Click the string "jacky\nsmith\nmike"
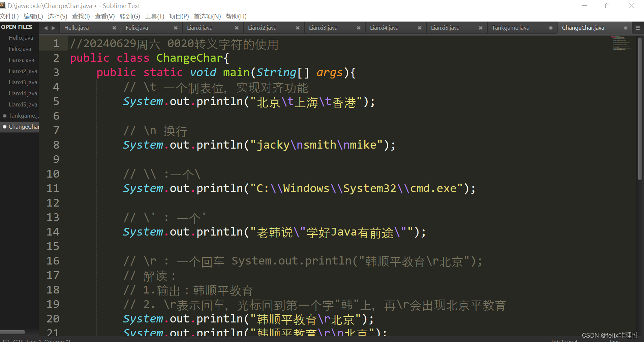Screen dimensions: 644x342 316,145
